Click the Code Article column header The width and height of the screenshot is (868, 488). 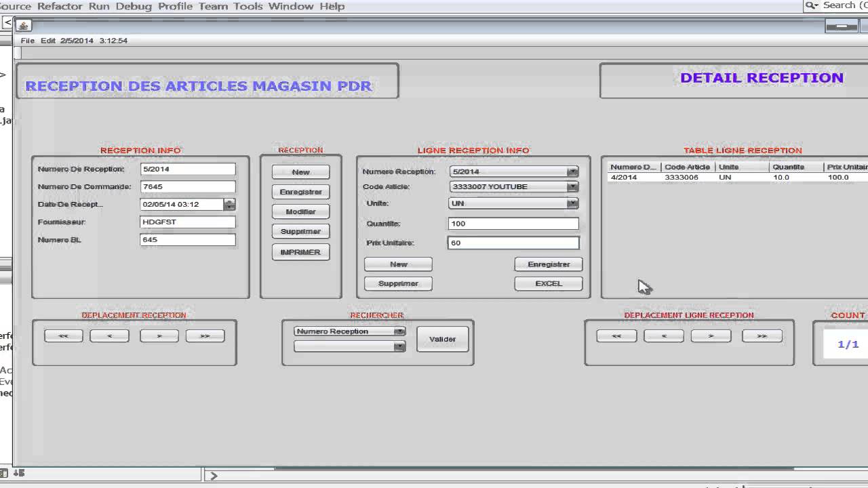click(x=688, y=167)
